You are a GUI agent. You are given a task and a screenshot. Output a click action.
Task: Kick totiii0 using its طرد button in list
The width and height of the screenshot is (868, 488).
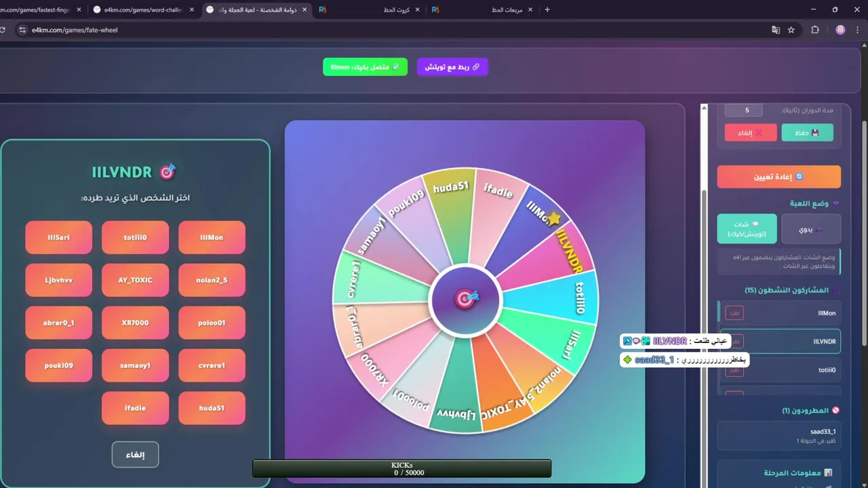(x=734, y=370)
